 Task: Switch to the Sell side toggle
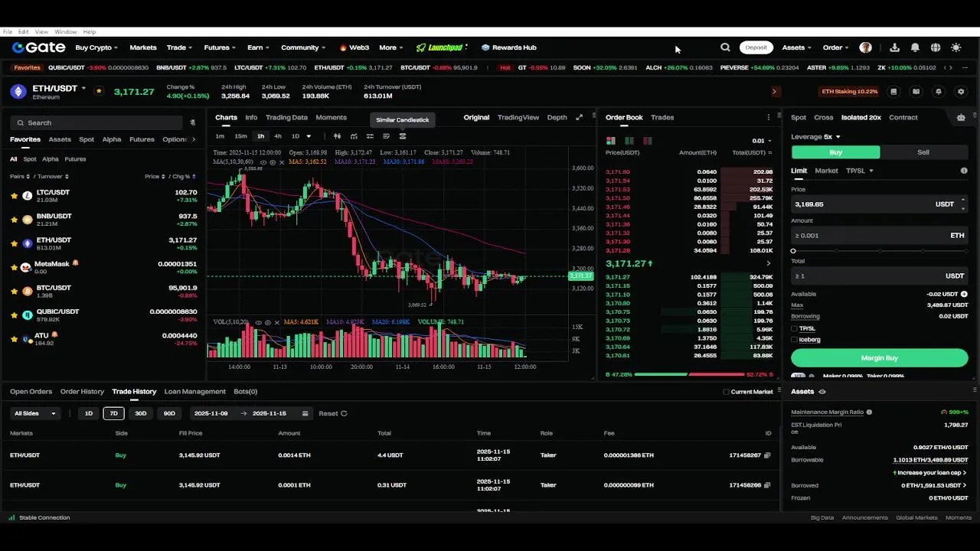click(923, 152)
